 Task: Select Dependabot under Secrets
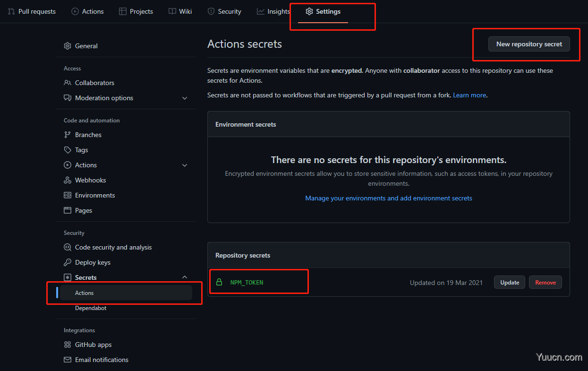91,308
